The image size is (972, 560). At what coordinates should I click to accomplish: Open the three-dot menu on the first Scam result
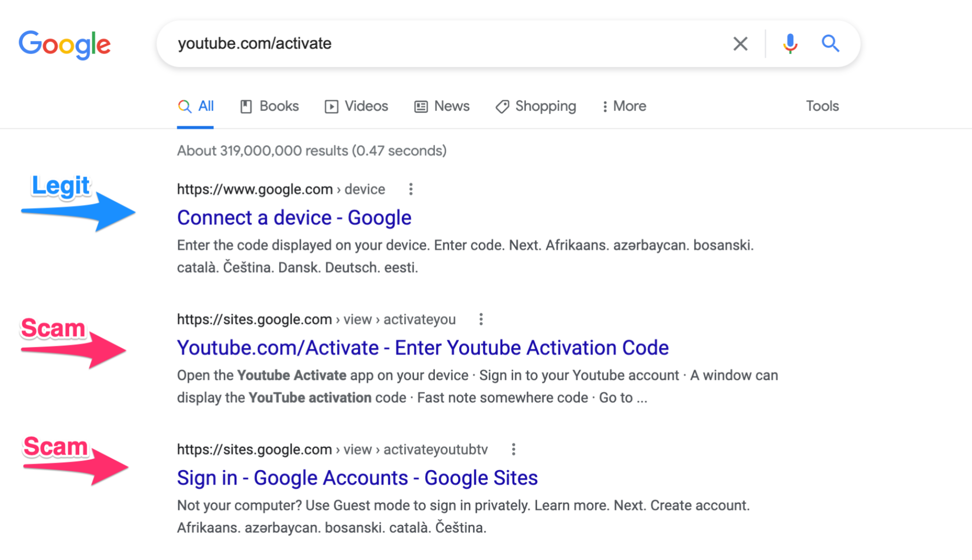coord(482,319)
